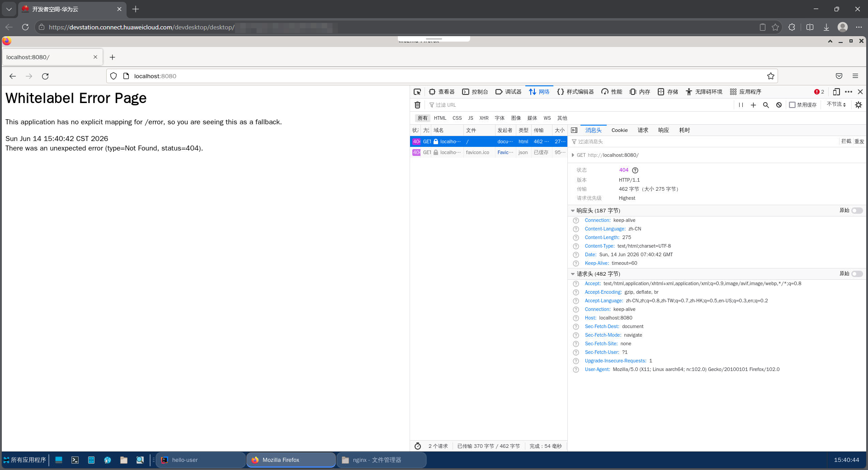
Task: Open Memory tab
Action: [640, 92]
